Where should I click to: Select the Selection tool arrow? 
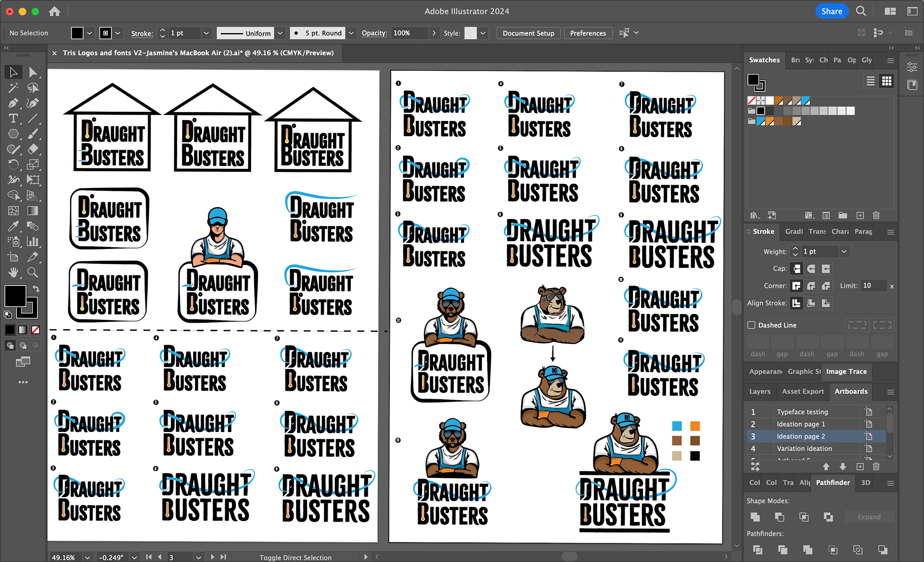pyautogui.click(x=13, y=72)
